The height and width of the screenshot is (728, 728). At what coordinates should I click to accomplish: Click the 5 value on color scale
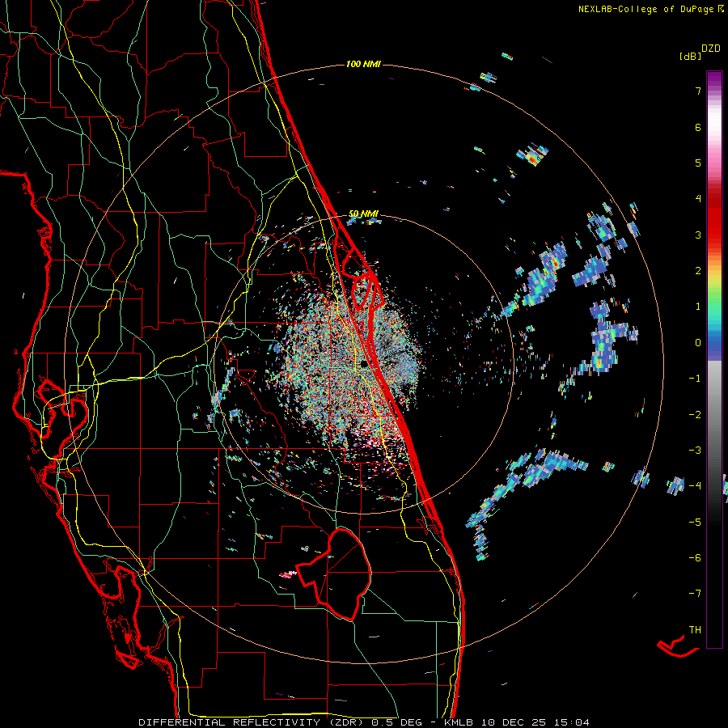coord(698,163)
